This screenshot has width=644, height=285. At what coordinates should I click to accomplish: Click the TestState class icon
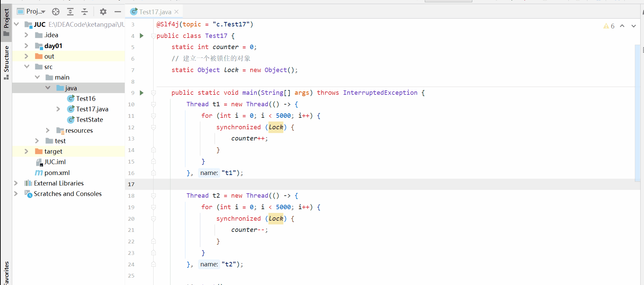point(71,119)
